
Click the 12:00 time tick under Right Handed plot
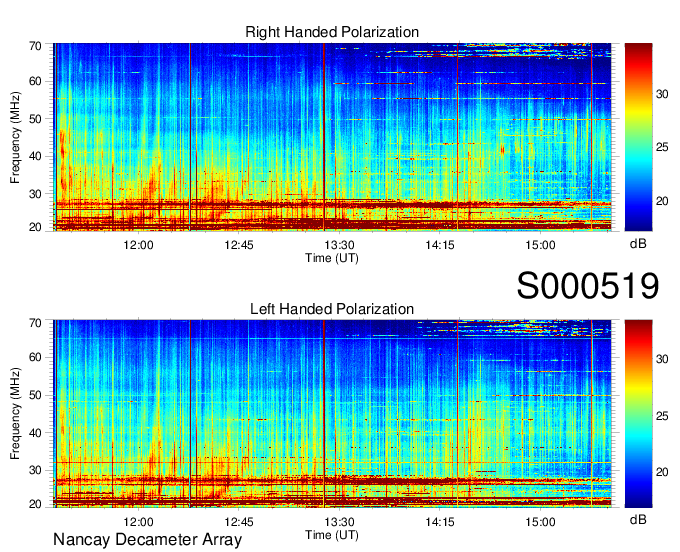(x=138, y=245)
